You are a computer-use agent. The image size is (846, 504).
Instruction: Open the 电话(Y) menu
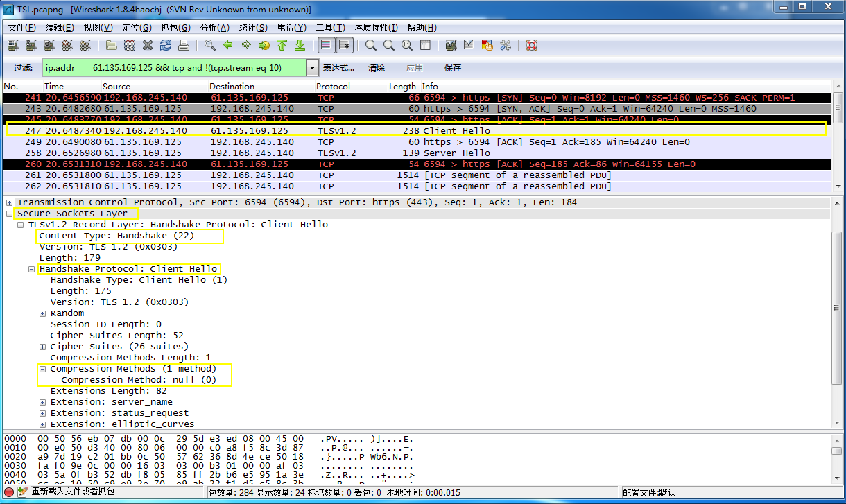pyautogui.click(x=291, y=28)
